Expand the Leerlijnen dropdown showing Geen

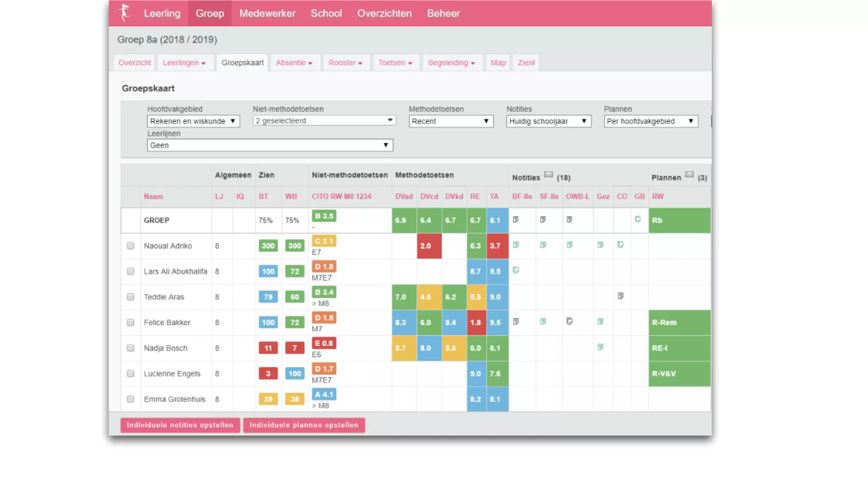point(270,145)
